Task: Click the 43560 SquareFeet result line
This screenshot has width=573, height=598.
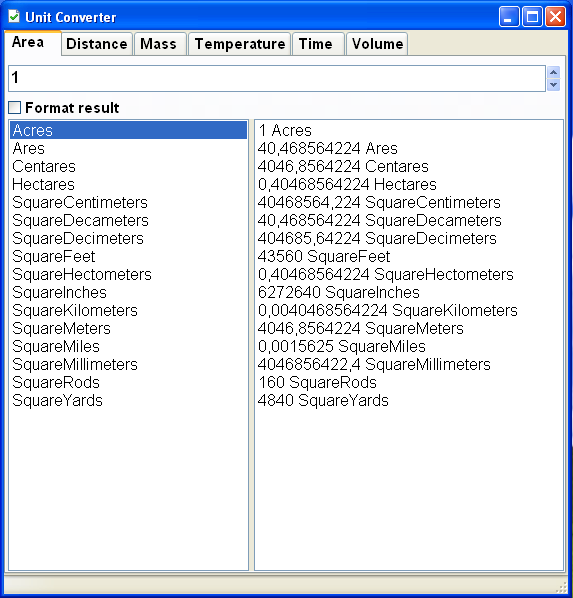Action: [x=324, y=257]
